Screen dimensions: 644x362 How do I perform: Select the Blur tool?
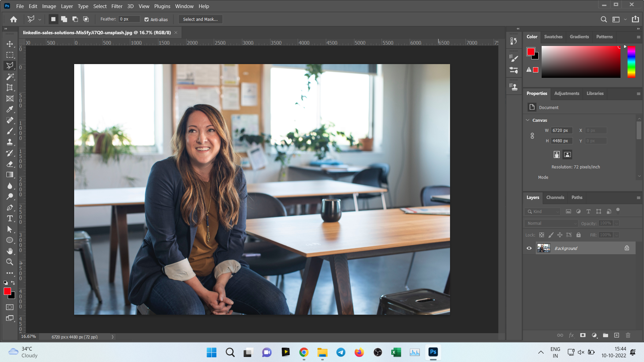tap(10, 186)
